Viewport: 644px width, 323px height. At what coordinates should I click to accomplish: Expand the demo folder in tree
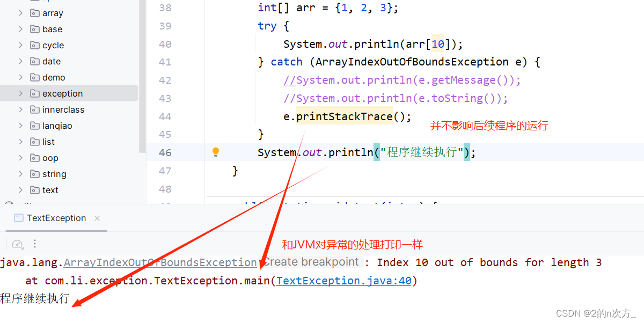20,77
